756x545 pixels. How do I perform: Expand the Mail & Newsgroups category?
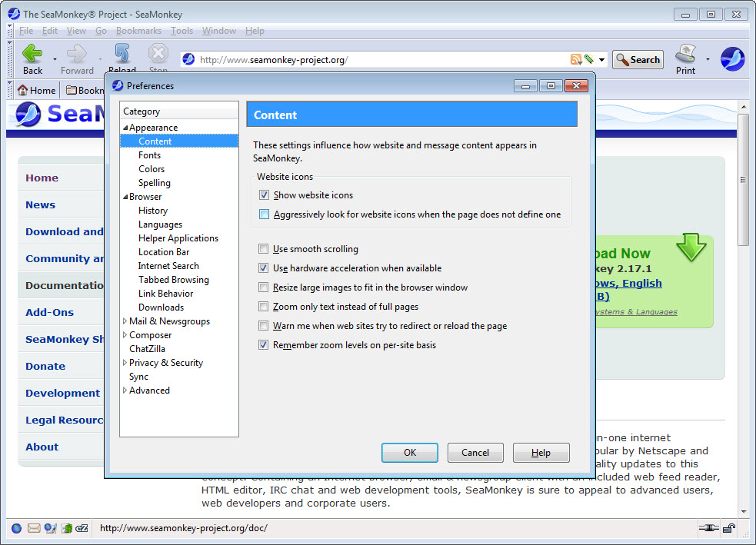pos(125,321)
